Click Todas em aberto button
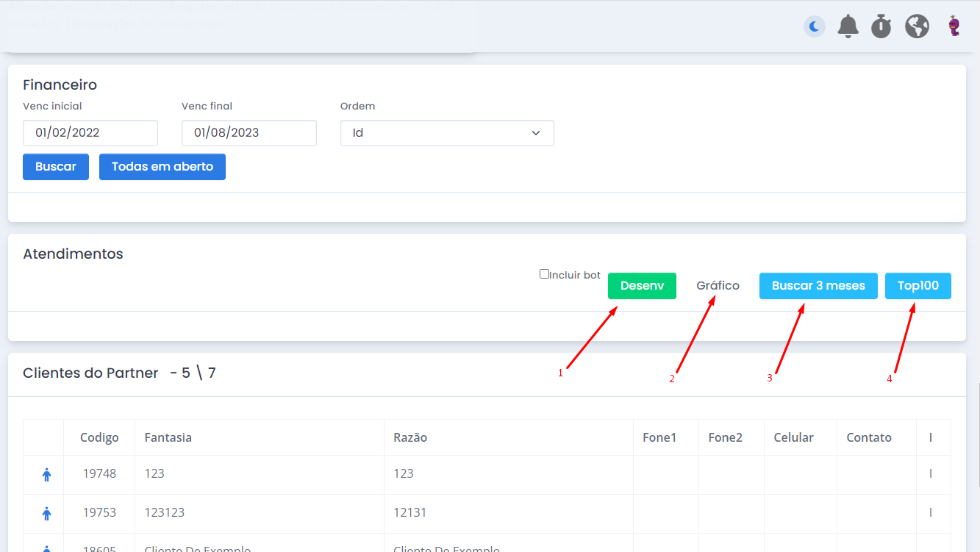This screenshot has width=980, height=552. pyautogui.click(x=162, y=167)
